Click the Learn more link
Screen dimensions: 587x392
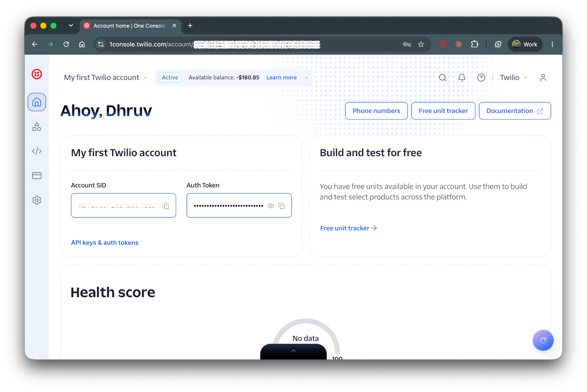coord(281,77)
